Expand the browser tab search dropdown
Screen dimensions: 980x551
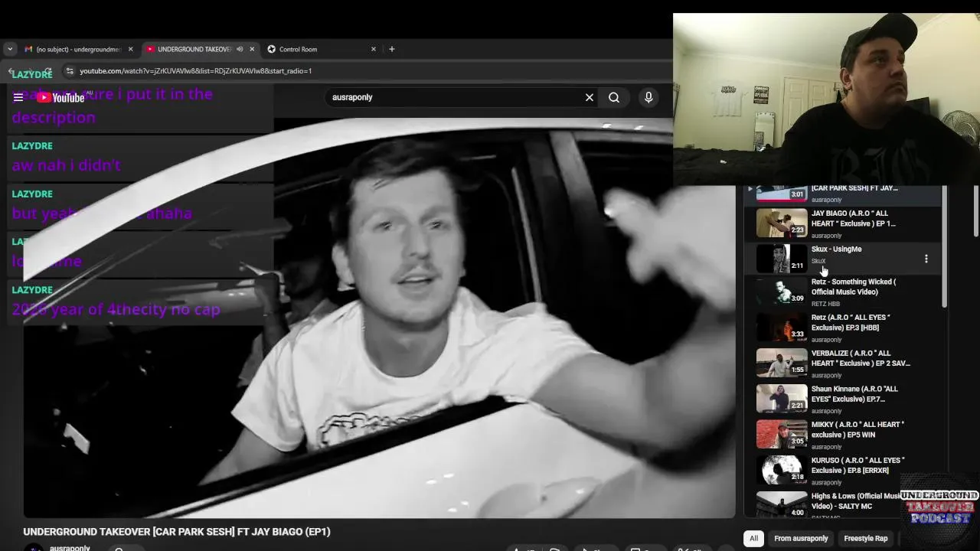coord(9,49)
